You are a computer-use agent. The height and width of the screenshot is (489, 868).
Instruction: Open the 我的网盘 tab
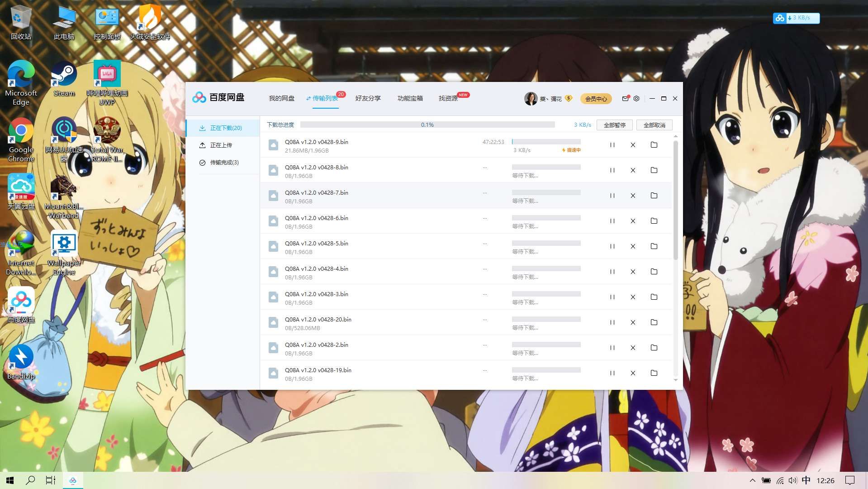[281, 98]
